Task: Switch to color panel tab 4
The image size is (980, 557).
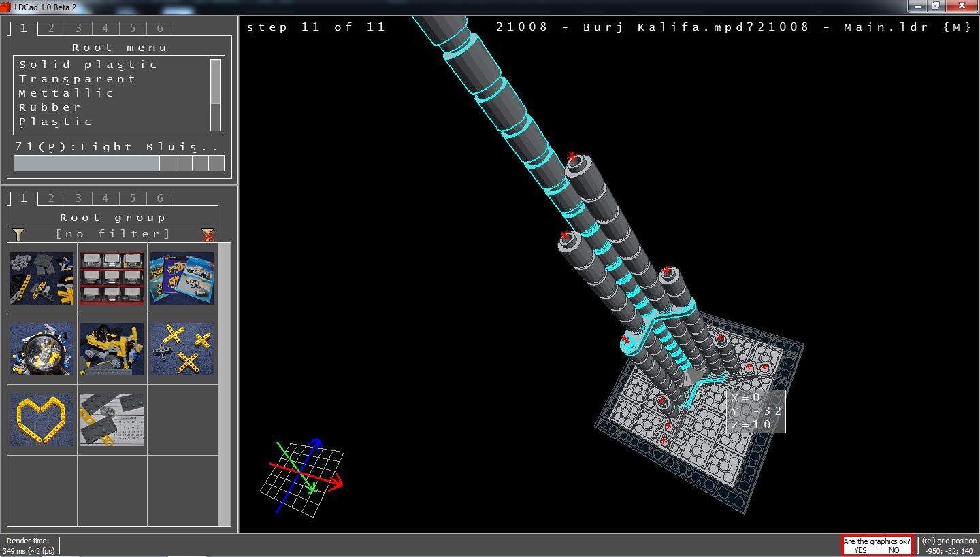Action: tap(105, 29)
